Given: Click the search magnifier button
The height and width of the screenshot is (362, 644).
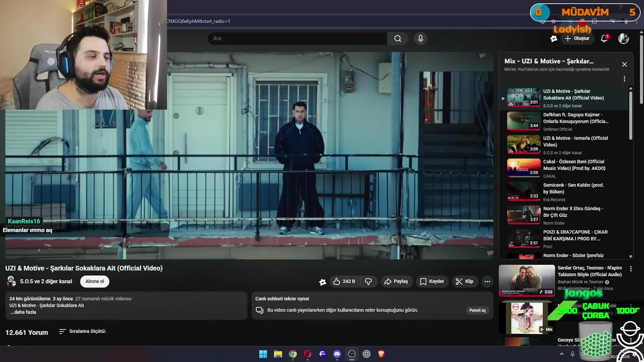Looking at the screenshot, I should point(397,38).
